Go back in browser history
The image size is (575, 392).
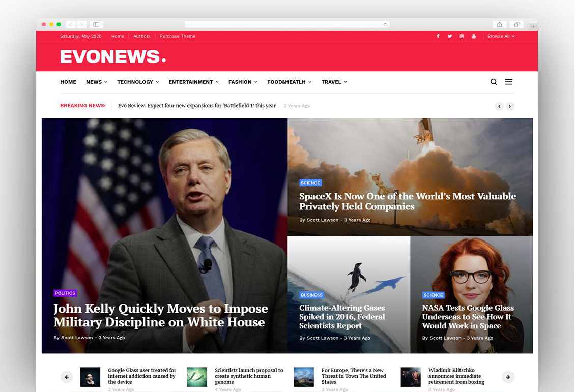[x=71, y=24]
